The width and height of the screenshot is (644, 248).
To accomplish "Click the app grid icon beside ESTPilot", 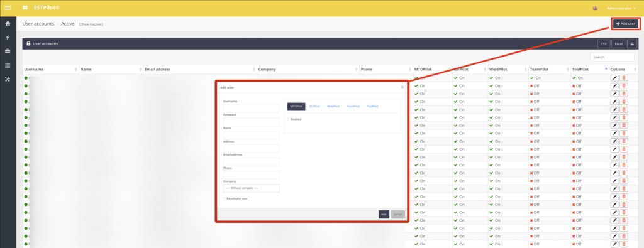I will point(25,8).
